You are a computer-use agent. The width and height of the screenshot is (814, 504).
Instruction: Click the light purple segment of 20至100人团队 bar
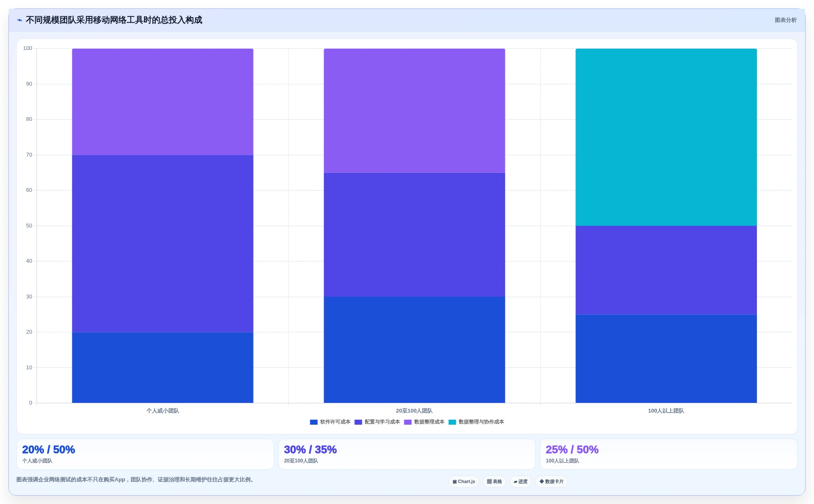(414, 111)
